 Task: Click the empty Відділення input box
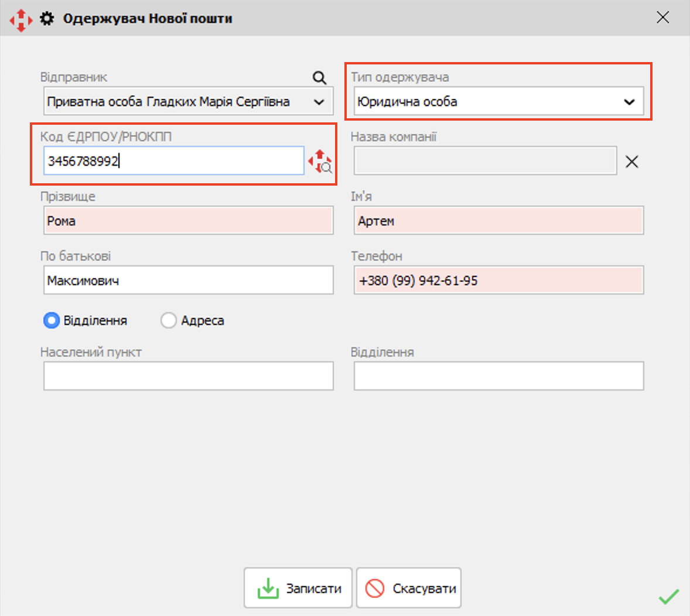498,376
